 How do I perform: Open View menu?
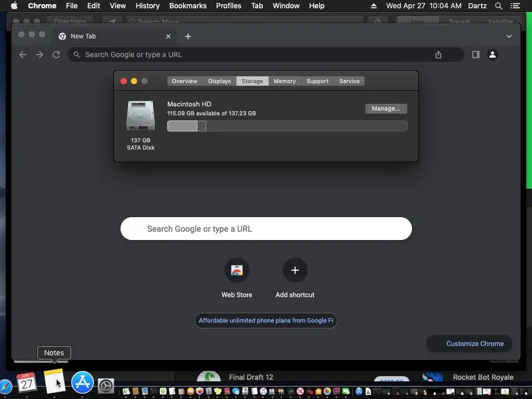point(118,6)
